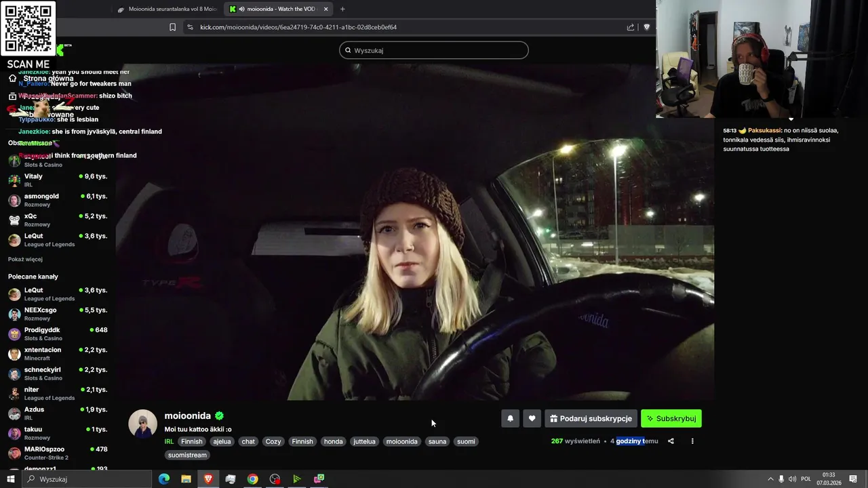This screenshot has width=868, height=488.
Task: Select the moioonida tag chip
Action: [401, 441]
